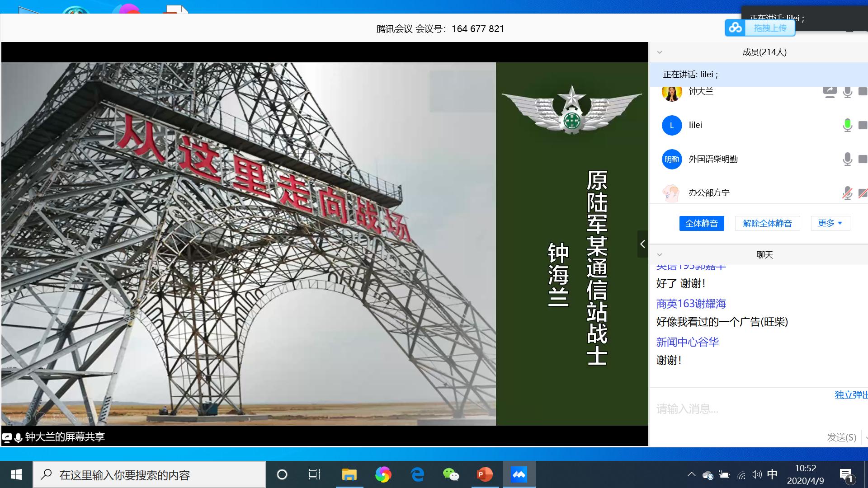The height and width of the screenshot is (488, 868).
Task: Click 解除全体静音 unmute-all button
Action: point(767,223)
